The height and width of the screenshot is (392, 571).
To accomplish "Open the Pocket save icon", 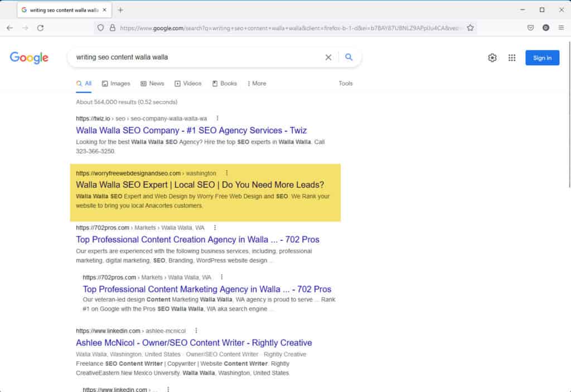I will pyautogui.click(x=531, y=28).
